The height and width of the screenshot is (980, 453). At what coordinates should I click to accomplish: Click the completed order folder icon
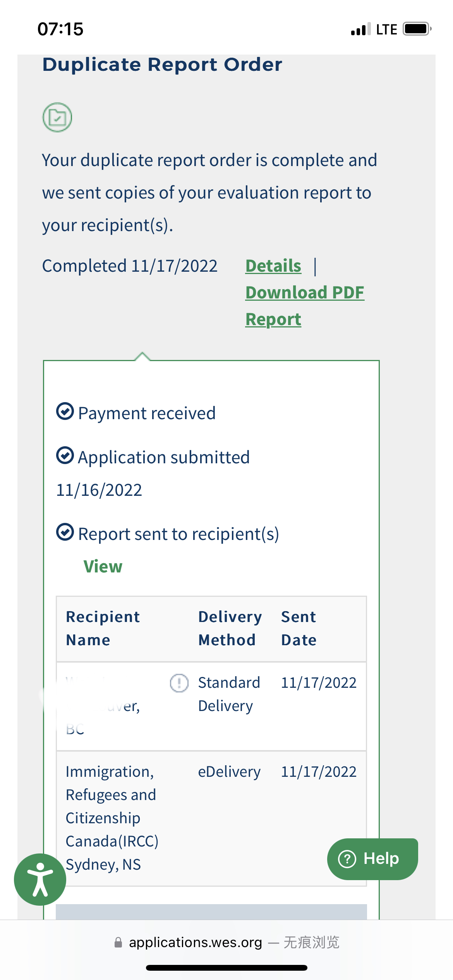(x=57, y=117)
